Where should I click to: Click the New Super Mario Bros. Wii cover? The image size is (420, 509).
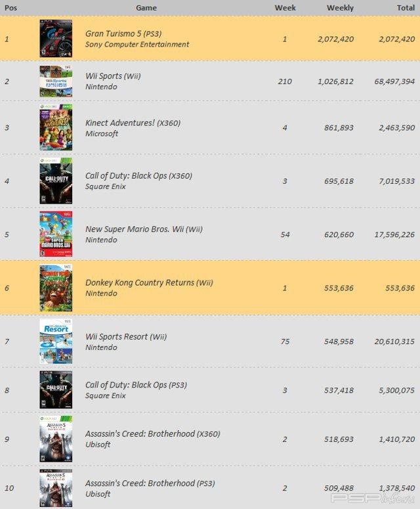point(56,234)
